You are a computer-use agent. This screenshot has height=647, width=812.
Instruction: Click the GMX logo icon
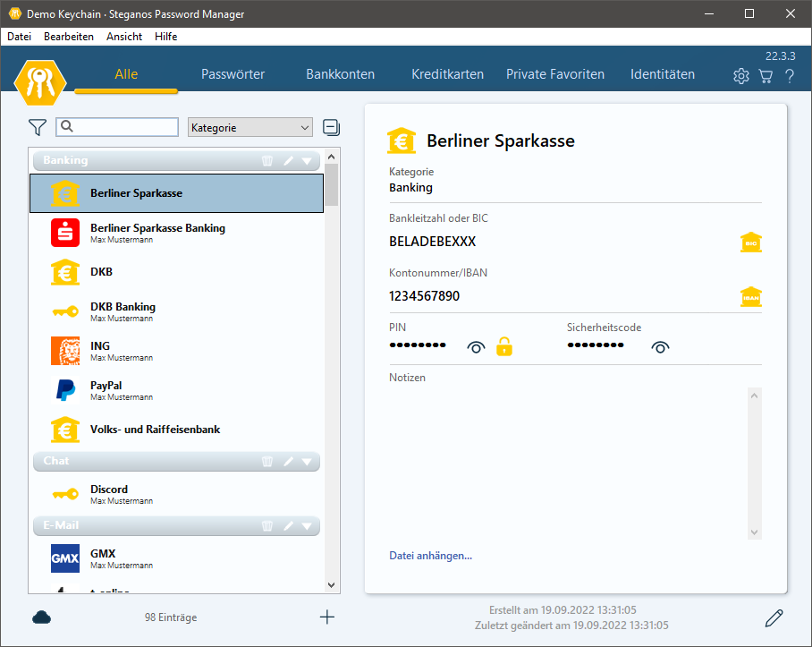point(65,558)
